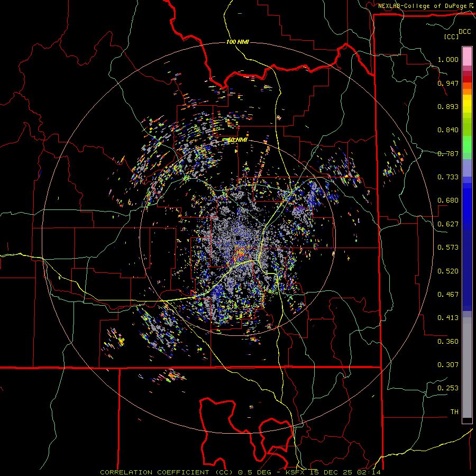This screenshot has height=476, width=476.
Task: Click the 0.787 value on the color scale
Action: pos(448,153)
